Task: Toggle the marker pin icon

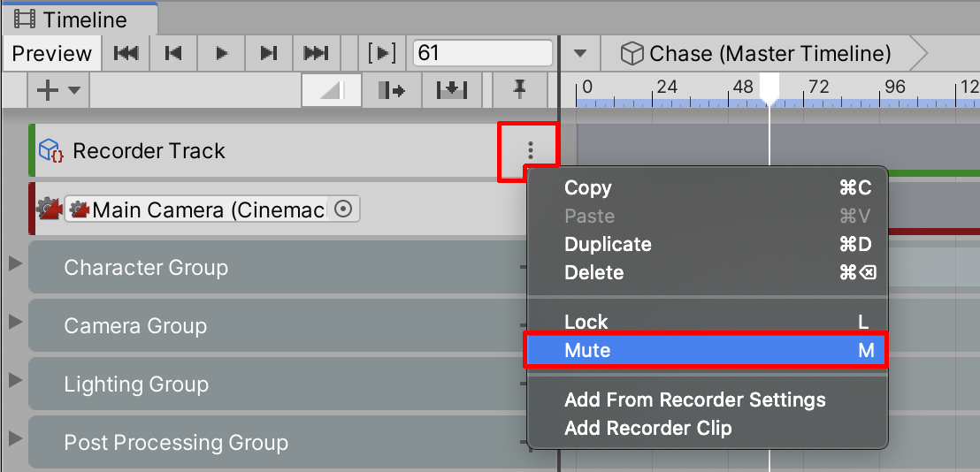Action: point(520,90)
